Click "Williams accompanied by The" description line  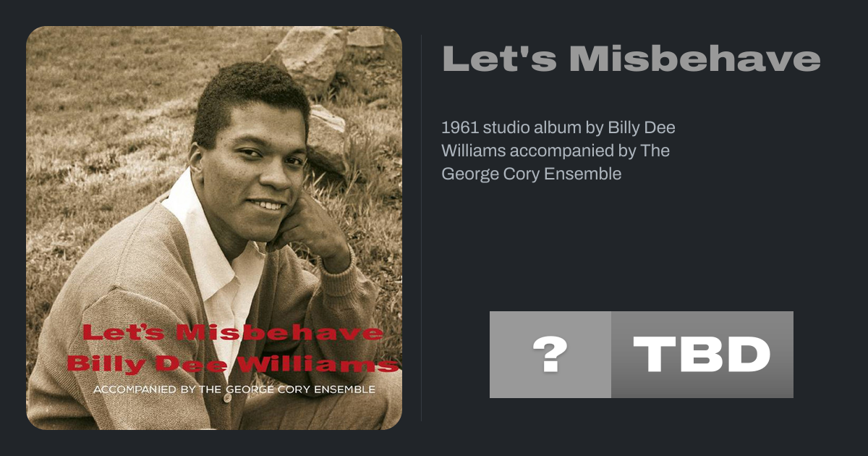pyautogui.click(x=555, y=151)
